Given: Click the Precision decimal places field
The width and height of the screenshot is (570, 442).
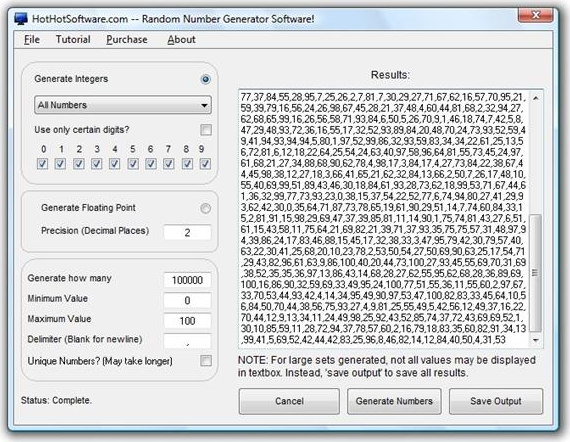Looking at the screenshot, I should (x=187, y=233).
